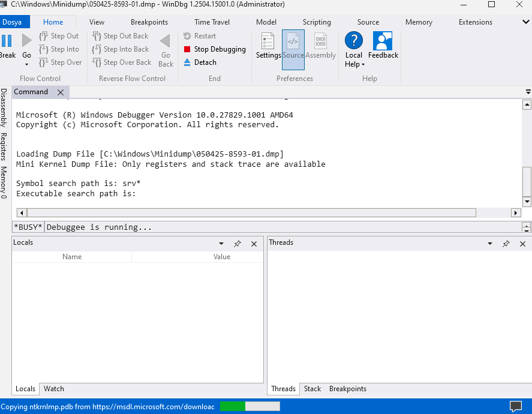The image size is (532, 414).
Task: Expand the Local Help dropdown arrow
Action: [363, 64]
